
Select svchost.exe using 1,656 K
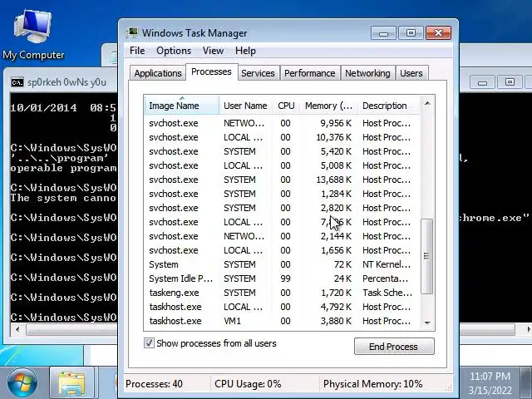tap(283, 250)
